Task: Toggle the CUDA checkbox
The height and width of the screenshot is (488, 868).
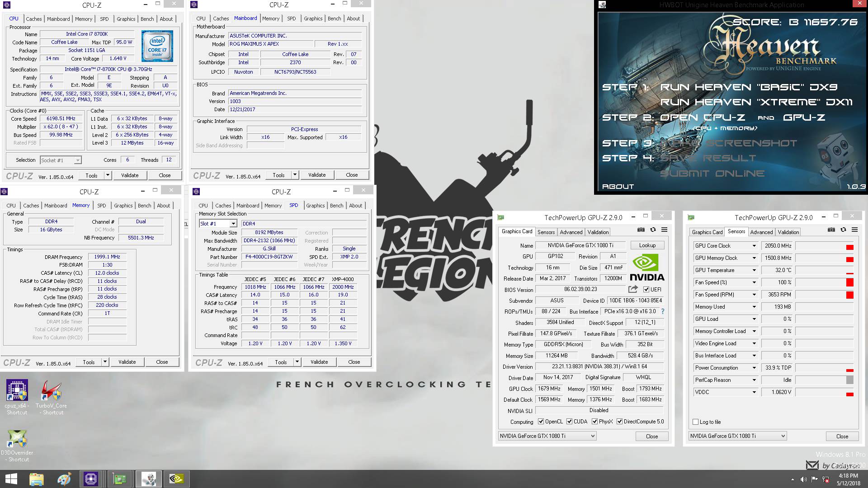Action: pos(569,422)
